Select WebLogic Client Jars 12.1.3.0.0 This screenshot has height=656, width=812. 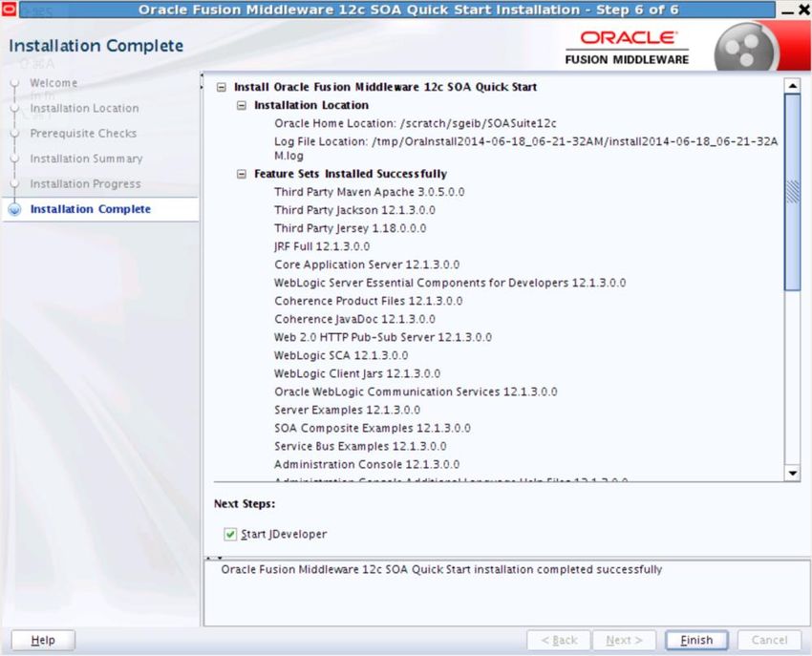(357, 373)
